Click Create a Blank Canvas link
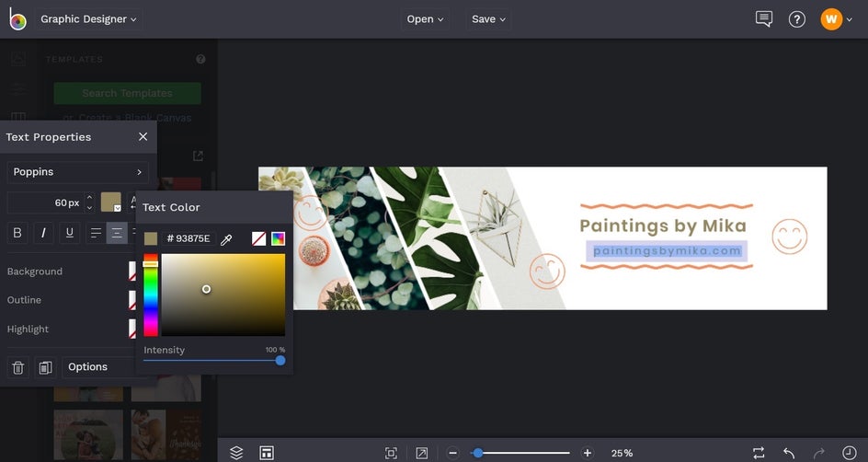868x462 pixels. point(127,118)
